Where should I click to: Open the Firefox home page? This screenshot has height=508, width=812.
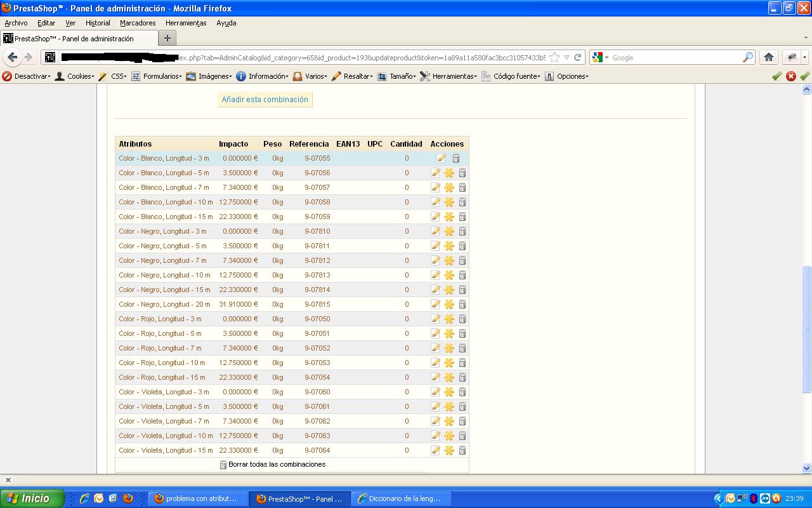tap(769, 57)
